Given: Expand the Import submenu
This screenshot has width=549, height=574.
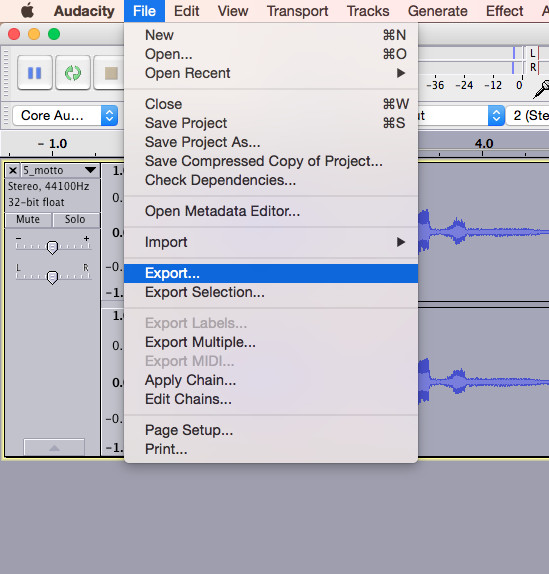Looking at the screenshot, I should 271,242.
